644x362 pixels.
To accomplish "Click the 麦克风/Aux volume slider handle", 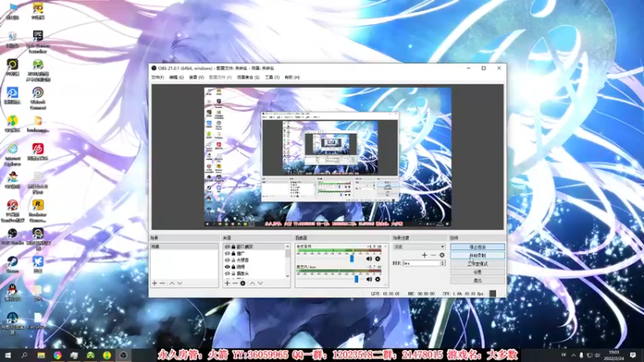I will click(356, 278).
